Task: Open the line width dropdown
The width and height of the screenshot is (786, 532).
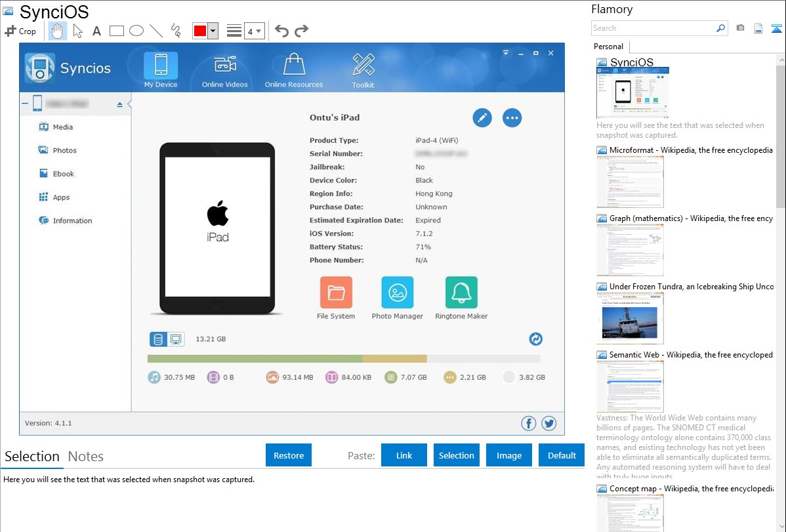Action: [x=254, y=31]
